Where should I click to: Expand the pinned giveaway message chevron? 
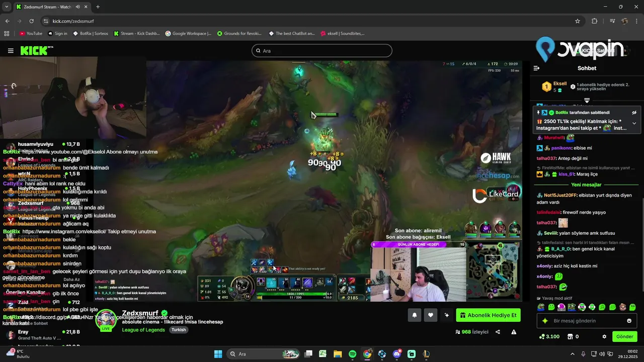pos(634,123)
